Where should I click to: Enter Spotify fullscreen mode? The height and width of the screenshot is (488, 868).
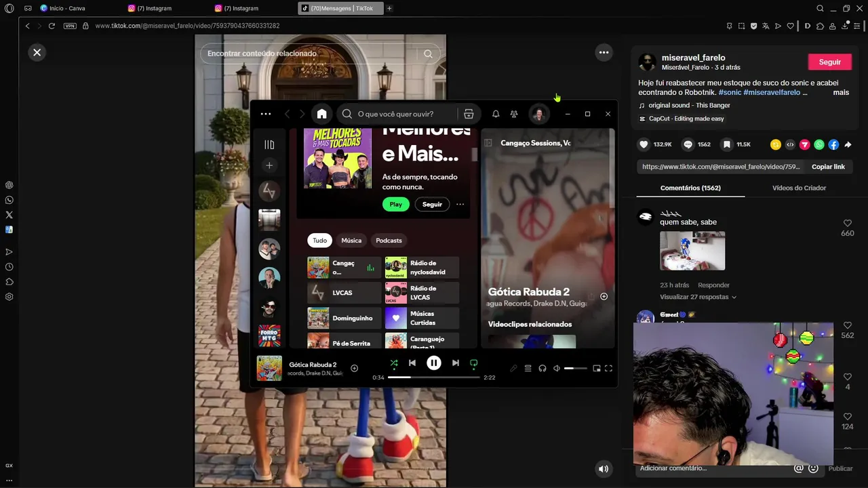[x=608, y=368]
